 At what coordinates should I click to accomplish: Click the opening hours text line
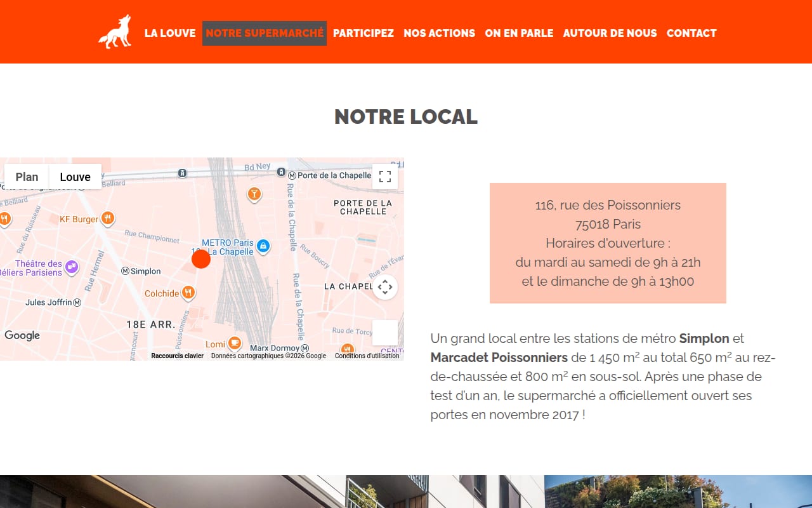[x=608, y=262]
